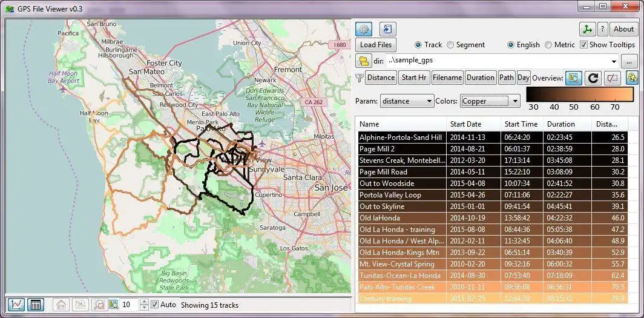The width and height of the screenshot is (644, 318).
Task: Click the filter funnel icon
Action: pyautogui.click(x=360, y=78)
